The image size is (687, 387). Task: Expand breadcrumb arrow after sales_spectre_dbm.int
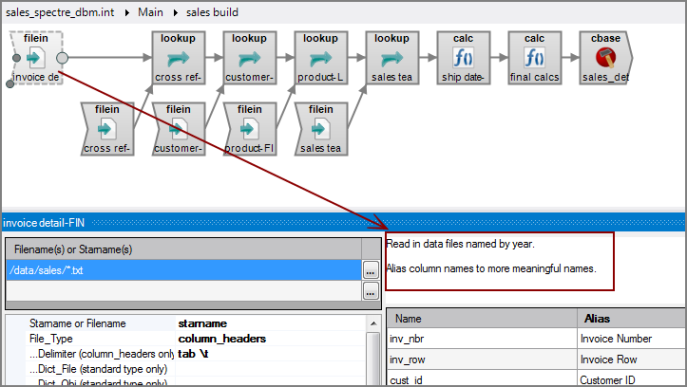click(127, 13)
